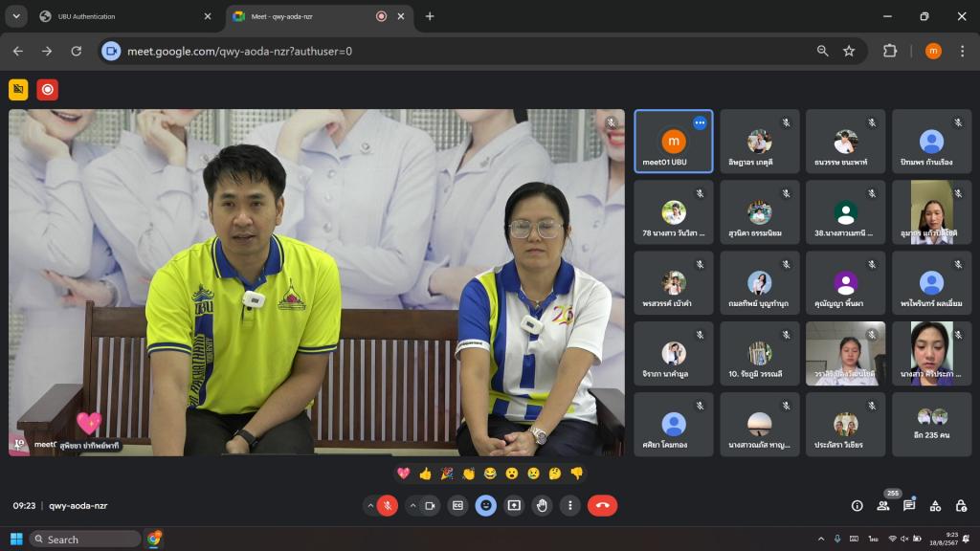Image resolution: width=980 pixels, height=551 pixels.
Task: Unmute the microphone in the call bar
Action: (388, 505)
